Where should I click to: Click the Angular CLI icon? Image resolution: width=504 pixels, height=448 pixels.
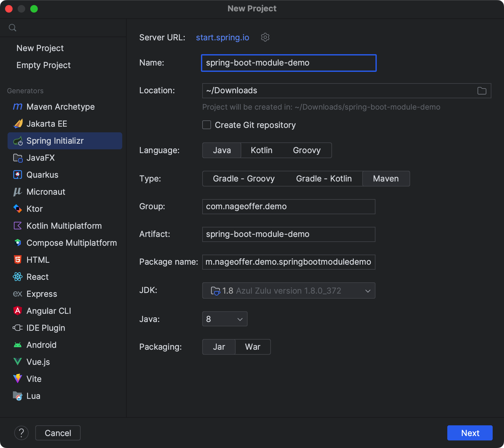(x=18, y=311)
